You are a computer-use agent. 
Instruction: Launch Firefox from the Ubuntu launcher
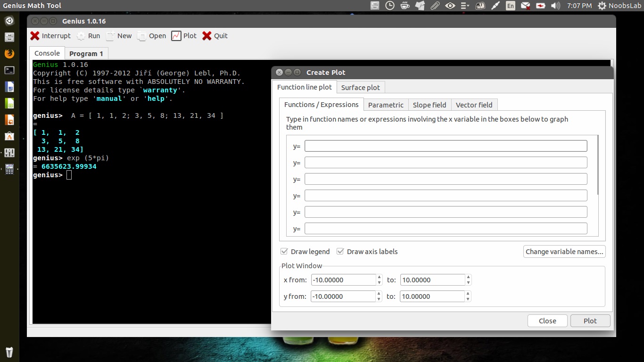click(x=9, y=54)
